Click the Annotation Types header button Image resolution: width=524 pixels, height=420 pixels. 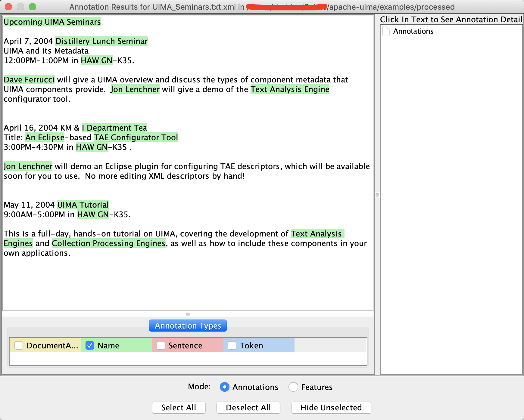[x=188, y=326]
